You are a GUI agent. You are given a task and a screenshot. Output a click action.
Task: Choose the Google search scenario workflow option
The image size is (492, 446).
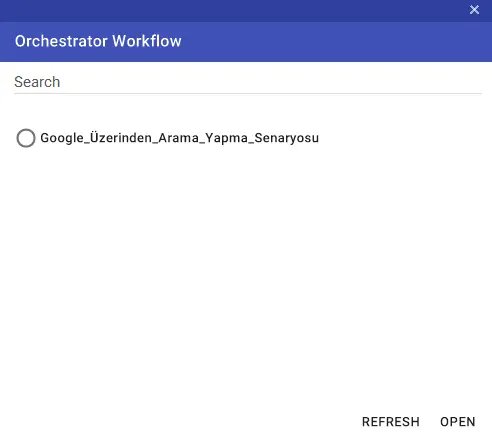pyautogui.click(x=26, y=138)
